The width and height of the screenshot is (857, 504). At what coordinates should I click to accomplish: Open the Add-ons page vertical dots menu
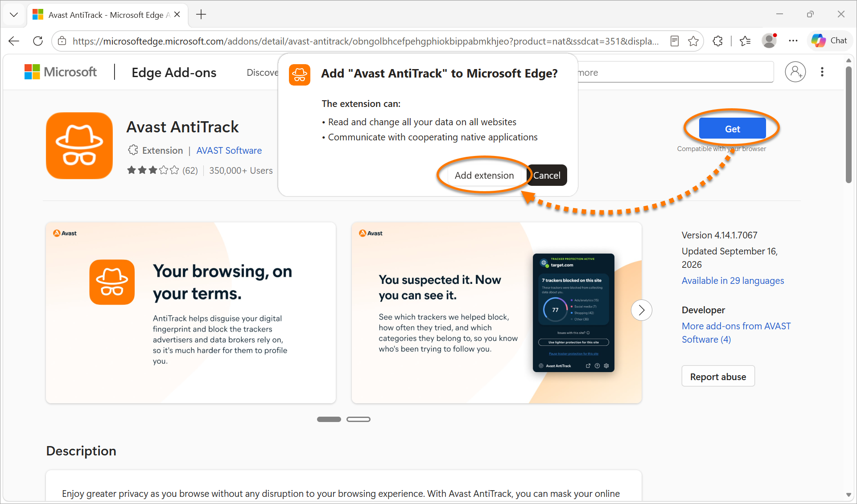[822, 72]
